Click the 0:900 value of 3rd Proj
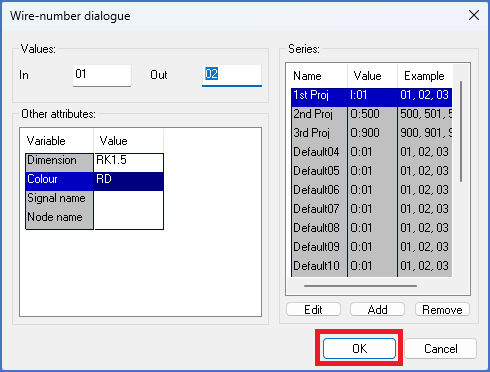 click(372, 136)
